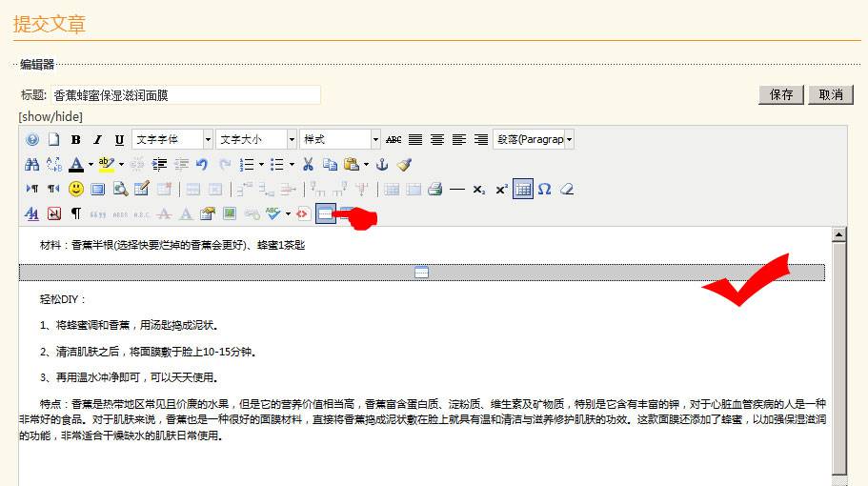868x486 pixels.
Task: Click the [show/hide] editor link
Action: [x=50, y=117]
